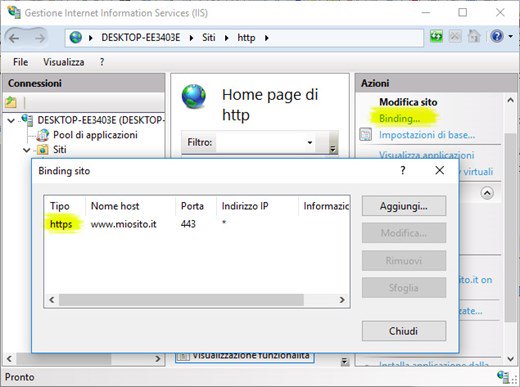This screenshot has height=387, width=520.
Task: Click Impostazioni di base... link
Action: point(427,135)
